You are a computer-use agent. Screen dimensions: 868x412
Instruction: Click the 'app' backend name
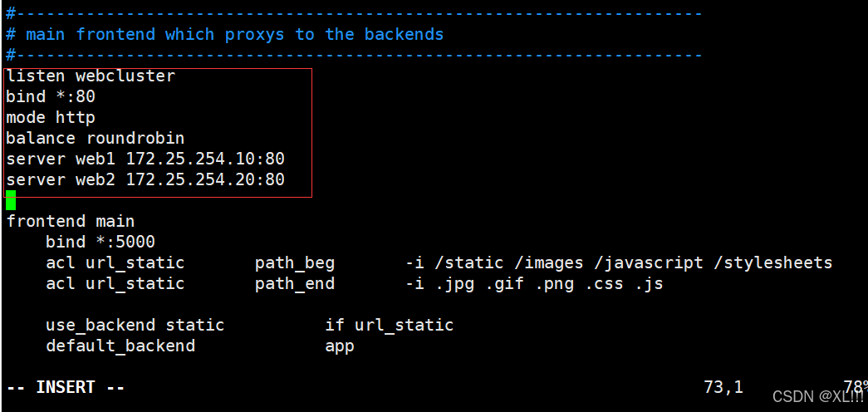tap(340, 347)
